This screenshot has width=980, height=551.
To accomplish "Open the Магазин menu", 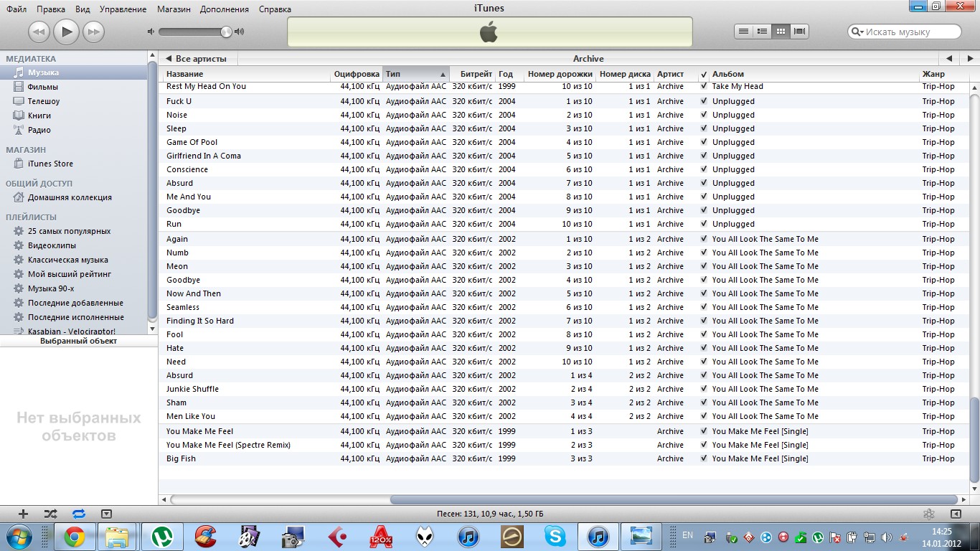I will pyautogui.click(x=175, y=9).
